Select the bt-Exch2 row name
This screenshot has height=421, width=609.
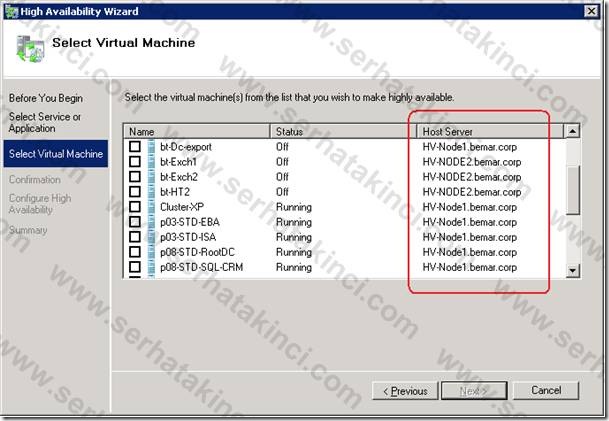tap(179, 177)
